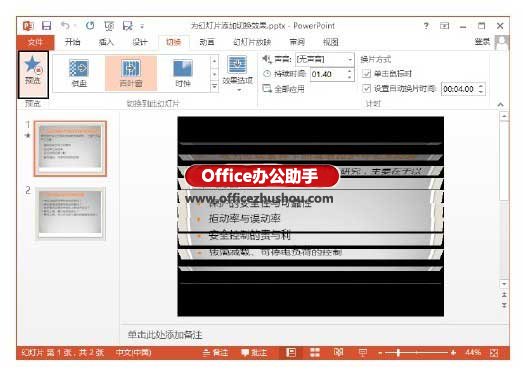Expand the transition gallery More arrow
This screenshot has width=523, height=371.
click(214, 87)
